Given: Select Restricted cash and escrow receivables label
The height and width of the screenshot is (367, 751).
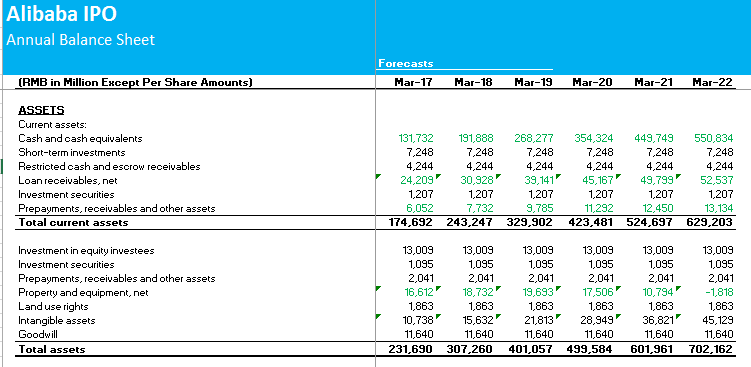Looking at the screenshot, I should (x=109, y=166).
